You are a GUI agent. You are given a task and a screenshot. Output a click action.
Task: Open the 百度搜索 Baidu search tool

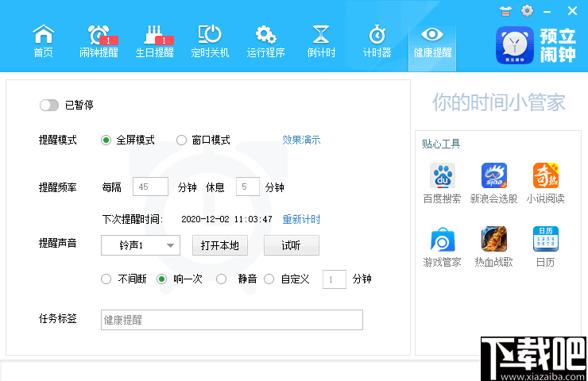(442, 183)
